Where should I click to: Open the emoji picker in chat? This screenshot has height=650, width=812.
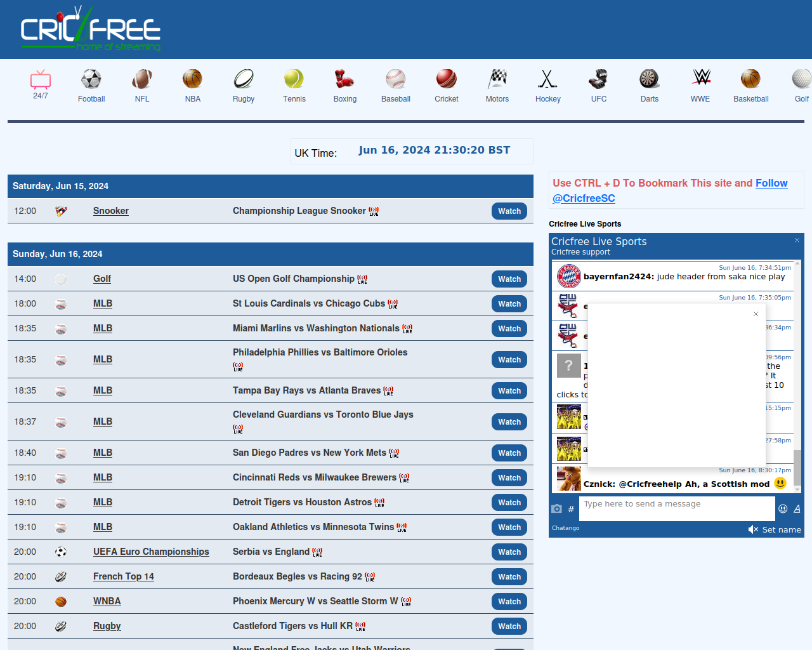(x=783, y=508)
